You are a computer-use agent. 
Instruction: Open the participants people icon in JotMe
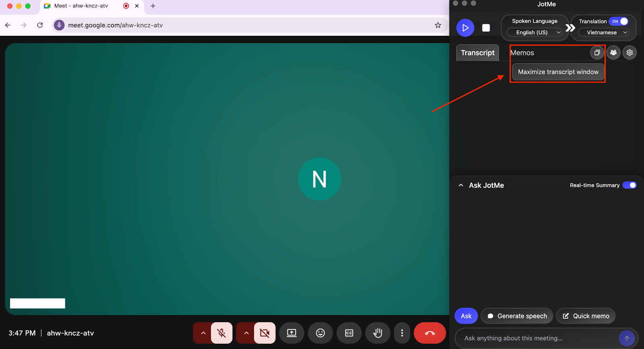(613, 53)
